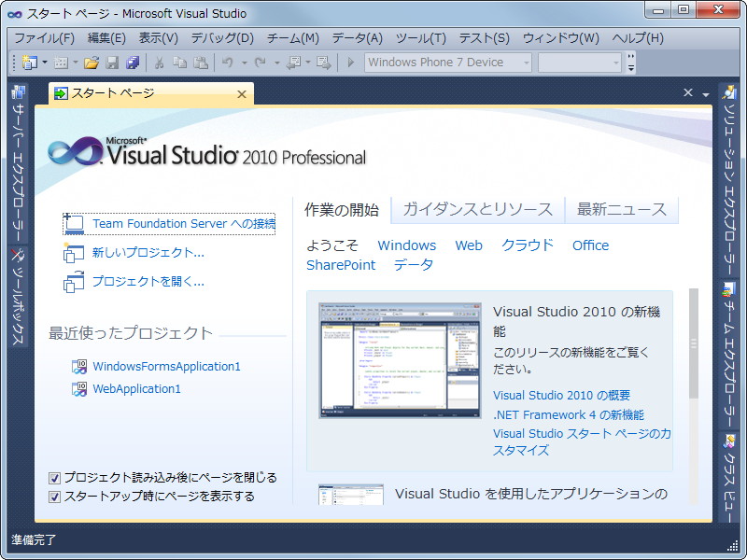Open a file with the Open File toolbar icon
747x560 pixels.
click(x=91, y=63)
